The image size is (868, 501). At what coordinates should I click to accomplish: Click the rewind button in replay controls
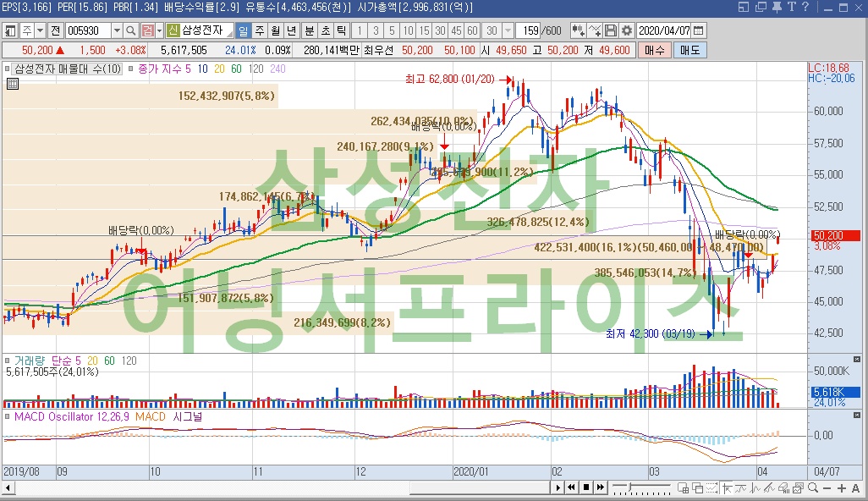coord(571,487)
